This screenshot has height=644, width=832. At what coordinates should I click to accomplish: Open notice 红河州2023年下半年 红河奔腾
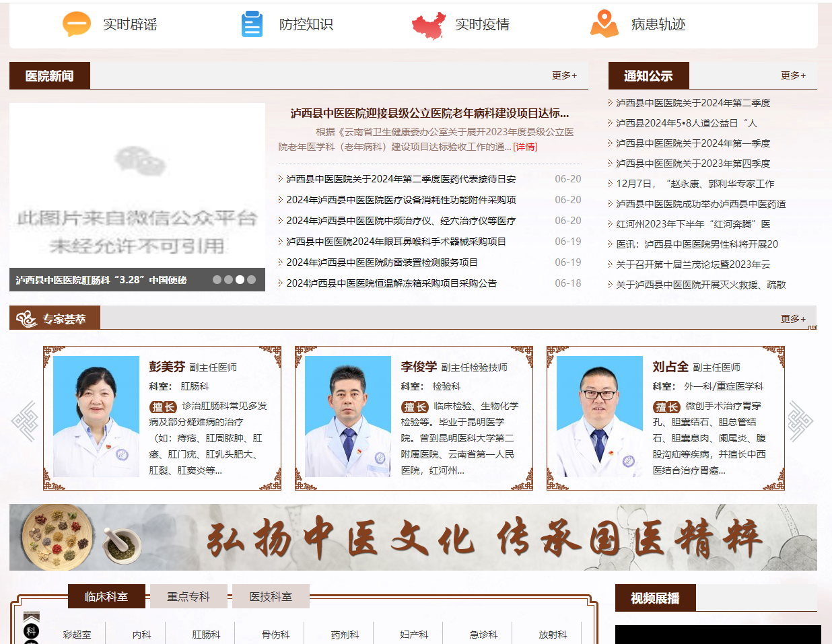[x=693, y=224]
